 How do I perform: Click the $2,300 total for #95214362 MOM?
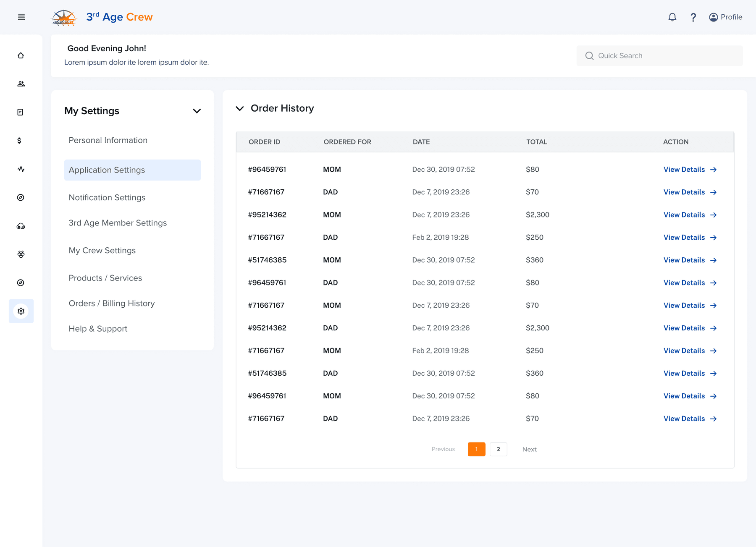coord(538,215)
